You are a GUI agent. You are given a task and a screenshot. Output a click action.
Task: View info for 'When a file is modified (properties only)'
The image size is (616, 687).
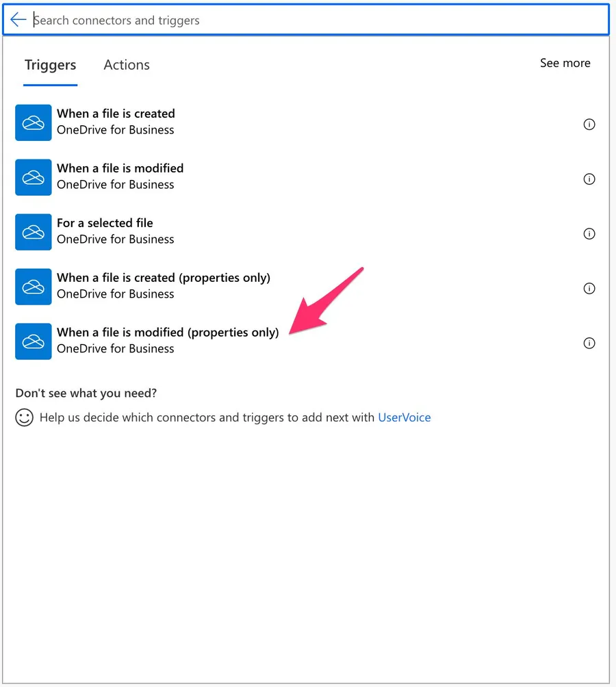click(x=589, y=343)
